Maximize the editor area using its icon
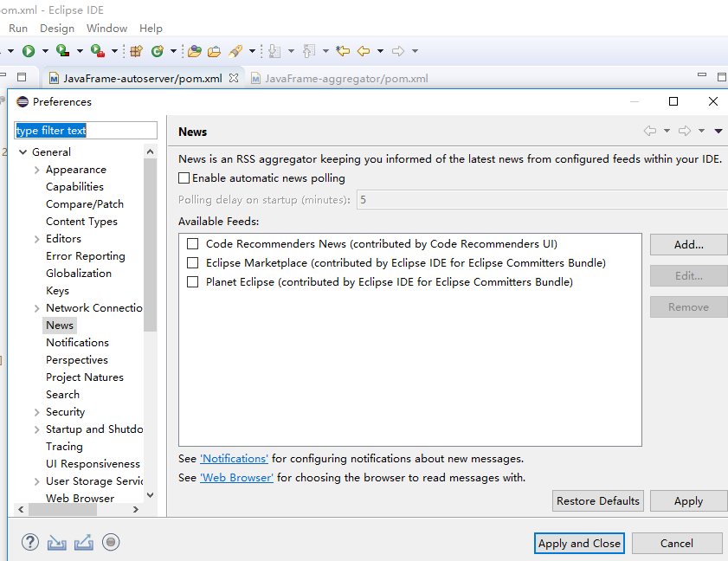The height and width of the screenshot is (561, 728). click(722, 77)
